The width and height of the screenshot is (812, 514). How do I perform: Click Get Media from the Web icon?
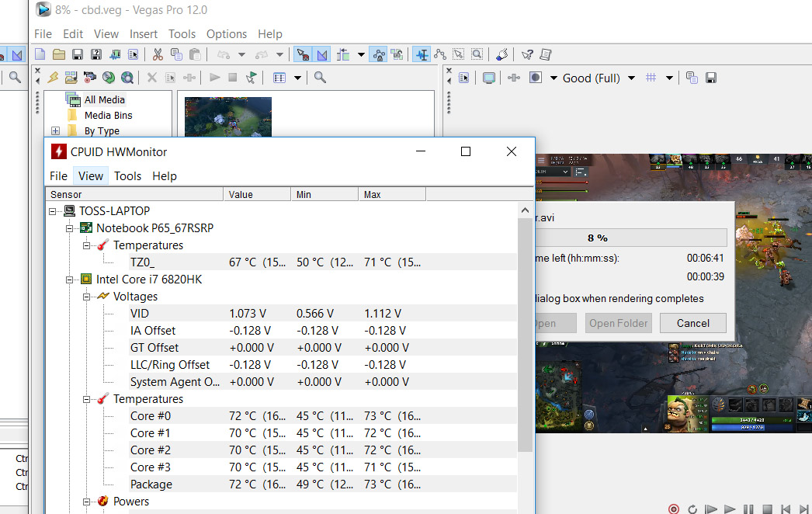[x=127, y=78]
